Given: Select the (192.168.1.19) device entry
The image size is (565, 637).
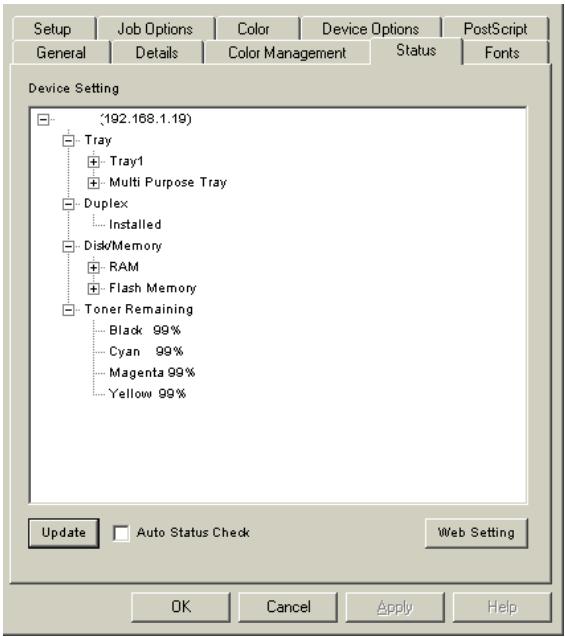Looking at the screenshot, I should point(145,119).
